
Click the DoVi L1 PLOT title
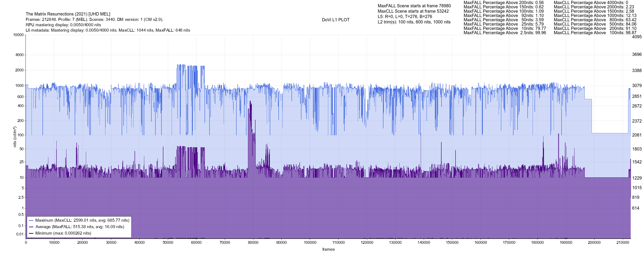coord(336,20)
